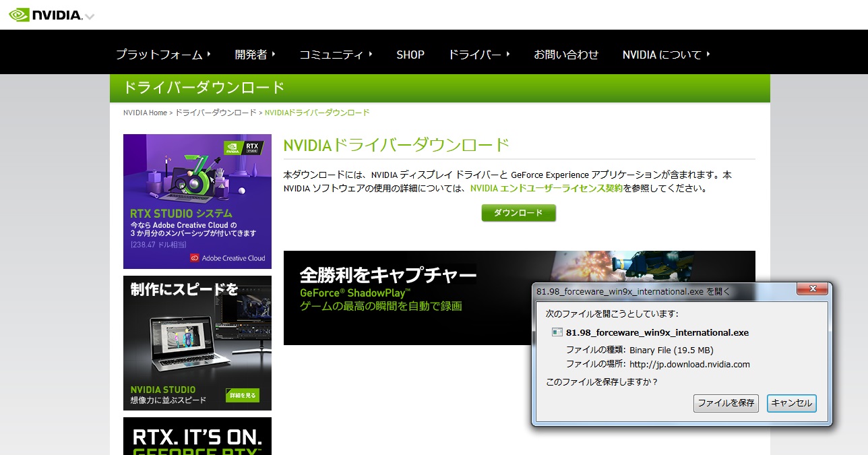Click the NVIDIA logo in the header

point(46,15)
